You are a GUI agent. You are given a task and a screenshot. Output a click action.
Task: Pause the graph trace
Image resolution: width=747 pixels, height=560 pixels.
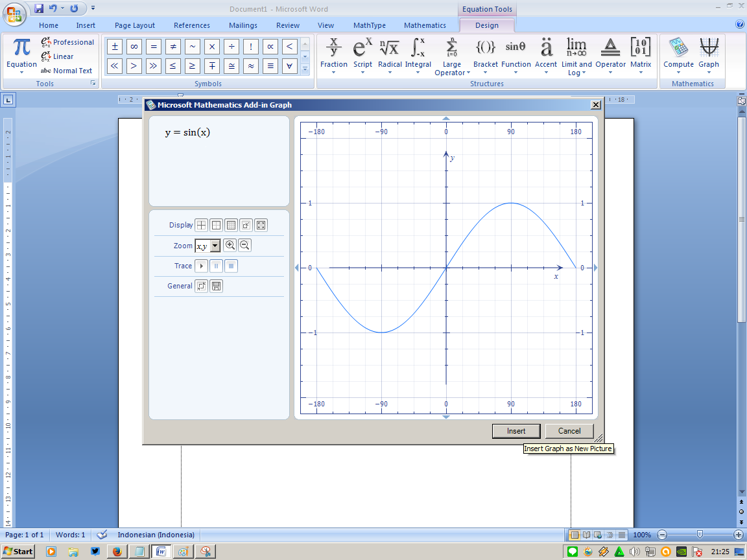pos(217,266)
